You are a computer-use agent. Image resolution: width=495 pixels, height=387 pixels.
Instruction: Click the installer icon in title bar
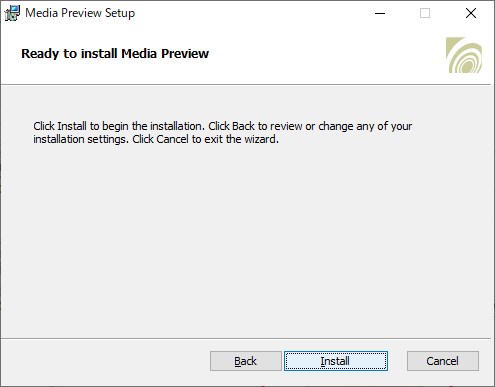click(x=12, y=13)
